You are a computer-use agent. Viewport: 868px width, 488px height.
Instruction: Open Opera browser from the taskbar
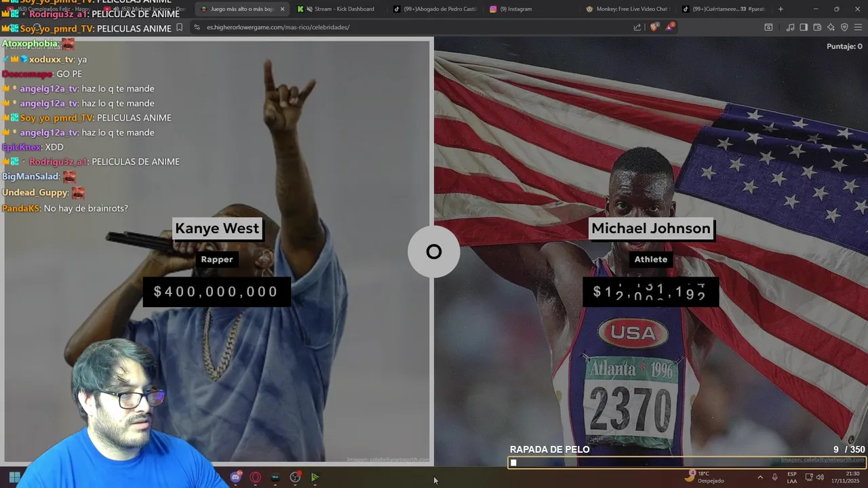point(255,477)
